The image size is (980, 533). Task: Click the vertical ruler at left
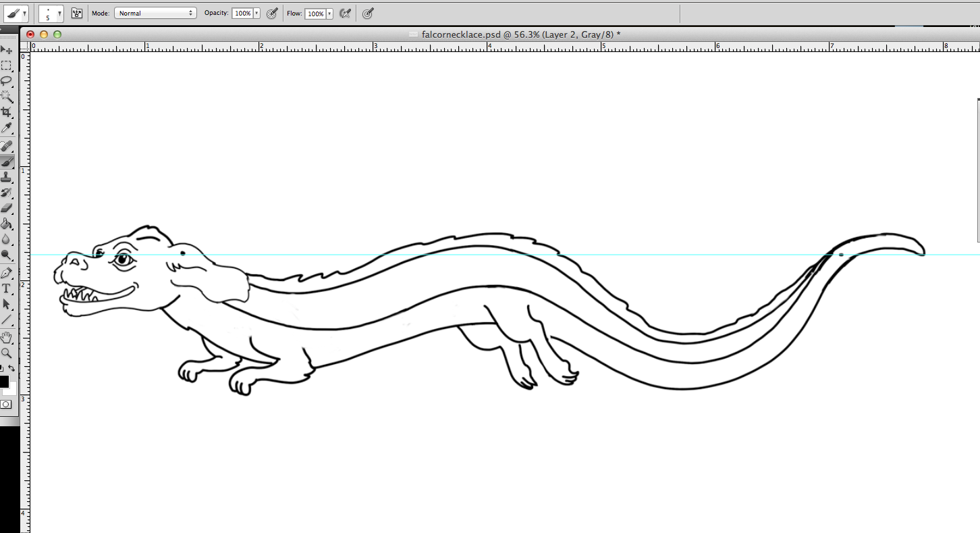click(25, 293)
